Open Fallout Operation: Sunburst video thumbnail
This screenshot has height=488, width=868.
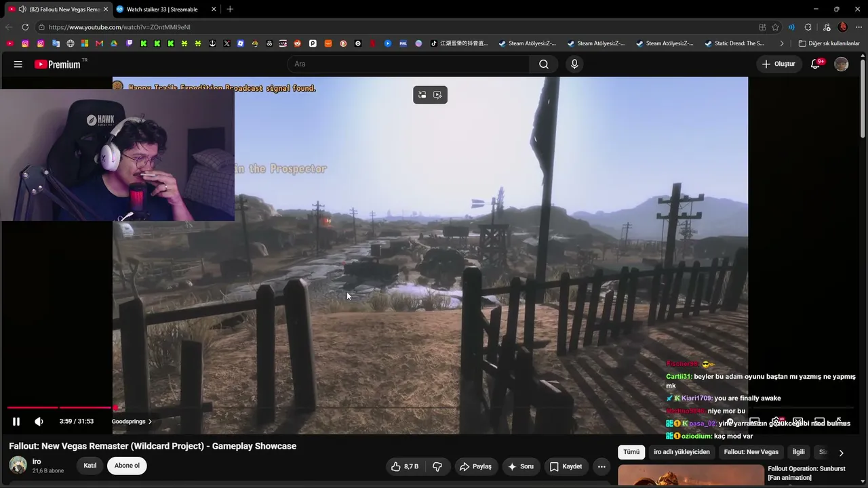691,476
